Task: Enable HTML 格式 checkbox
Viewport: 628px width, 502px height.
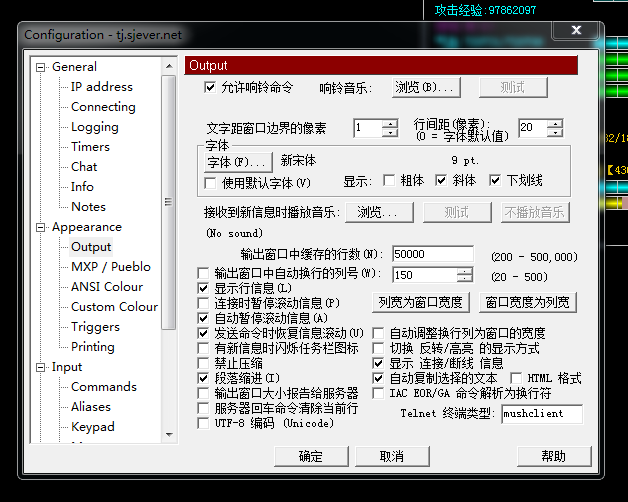Action: coord(516,379)
